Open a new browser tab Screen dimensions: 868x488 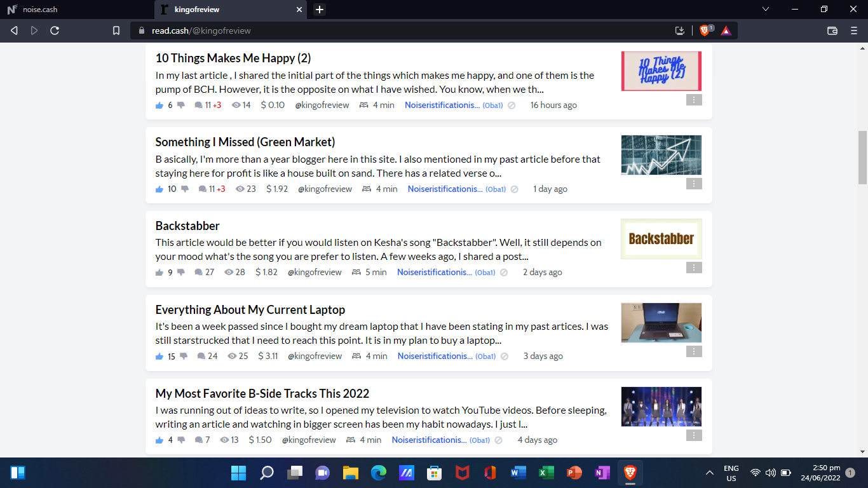click(x=320, y=10)
